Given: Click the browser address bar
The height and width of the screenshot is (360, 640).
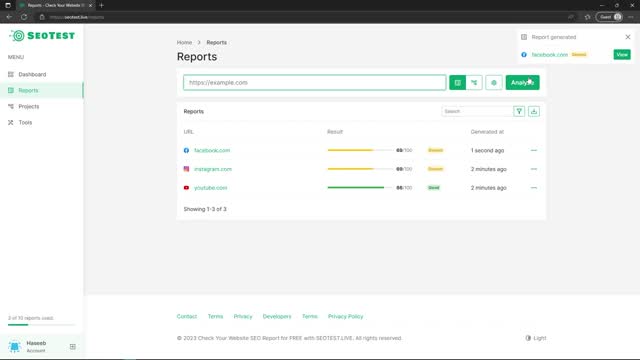Looking at the screenshot, I should (302, 17).
